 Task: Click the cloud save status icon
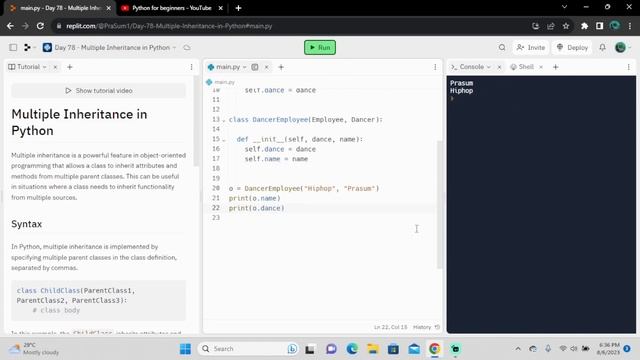click(x=187, y=47)
